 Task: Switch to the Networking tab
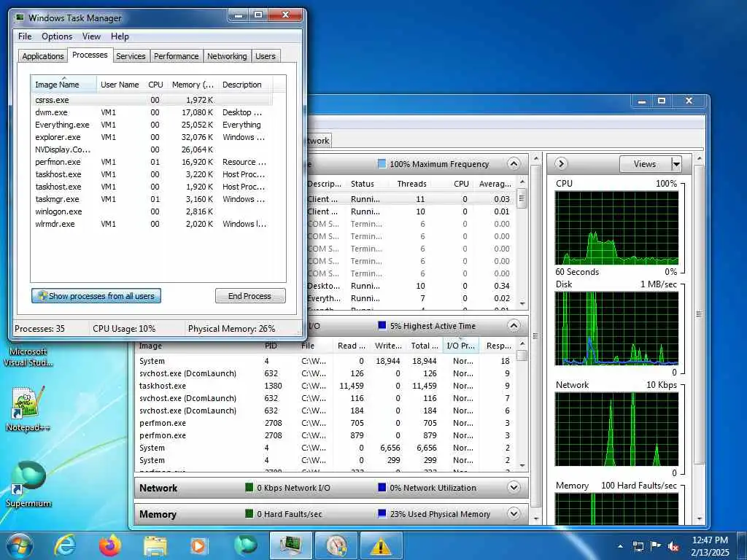[x=227, y=55]
